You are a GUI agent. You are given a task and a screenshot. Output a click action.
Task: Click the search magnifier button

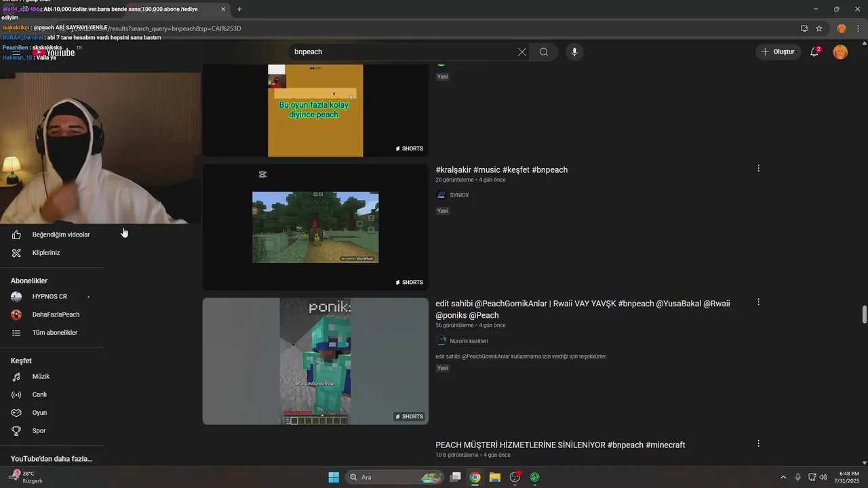point(544,52)
